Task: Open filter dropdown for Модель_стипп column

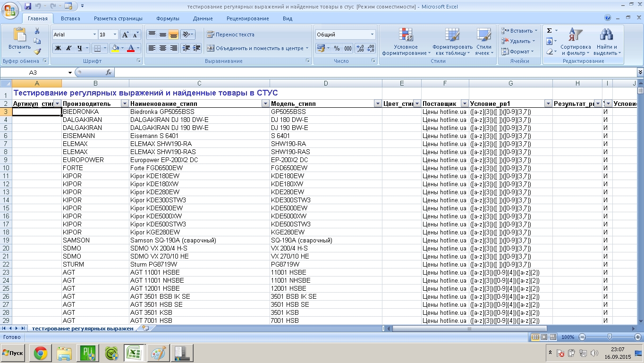Action: (377, 104)
